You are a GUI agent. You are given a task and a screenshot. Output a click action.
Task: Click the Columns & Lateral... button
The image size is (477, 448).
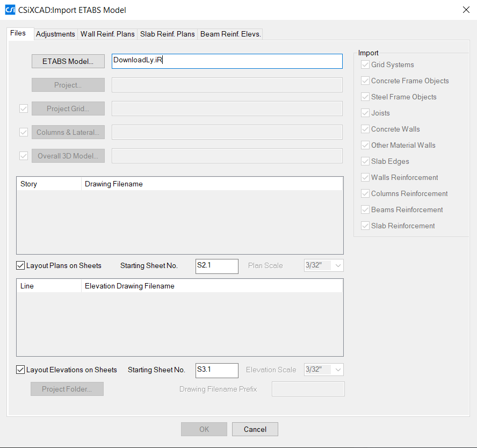tap(68, 132)
